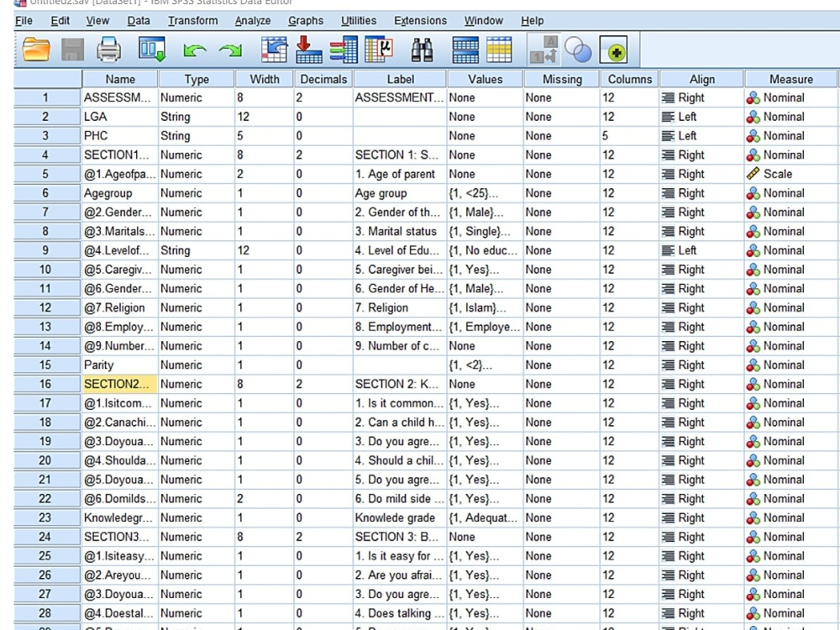Image resolution: width=840 pixels, height=630 pixels.
Task: Open the Edit menu
Action: click(x=60, y=20)
